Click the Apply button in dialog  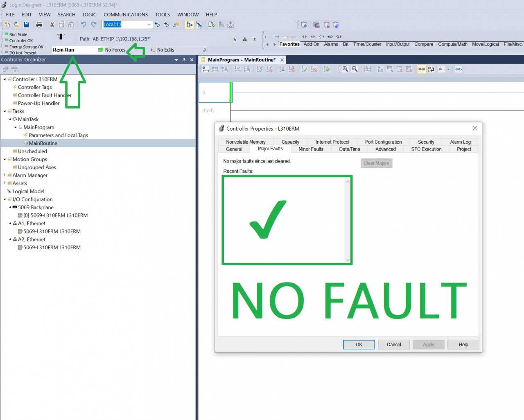tap(429, 345)
